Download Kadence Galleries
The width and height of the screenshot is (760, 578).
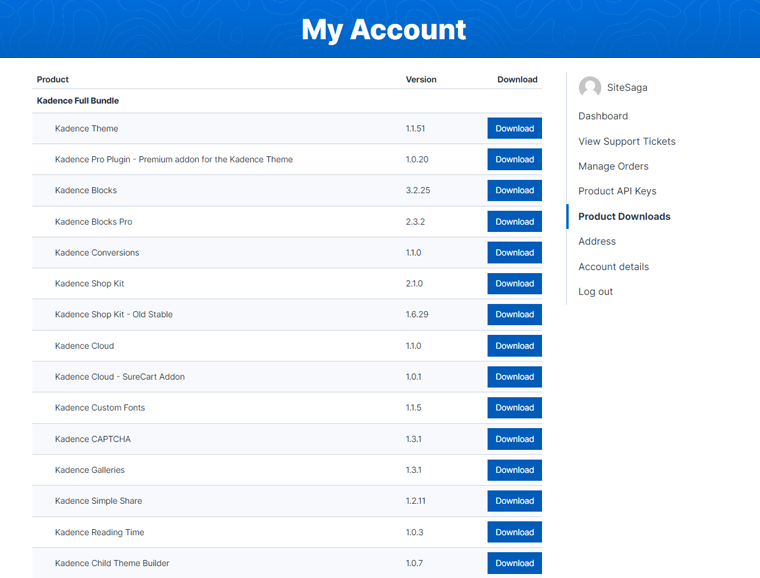(514, 470)
